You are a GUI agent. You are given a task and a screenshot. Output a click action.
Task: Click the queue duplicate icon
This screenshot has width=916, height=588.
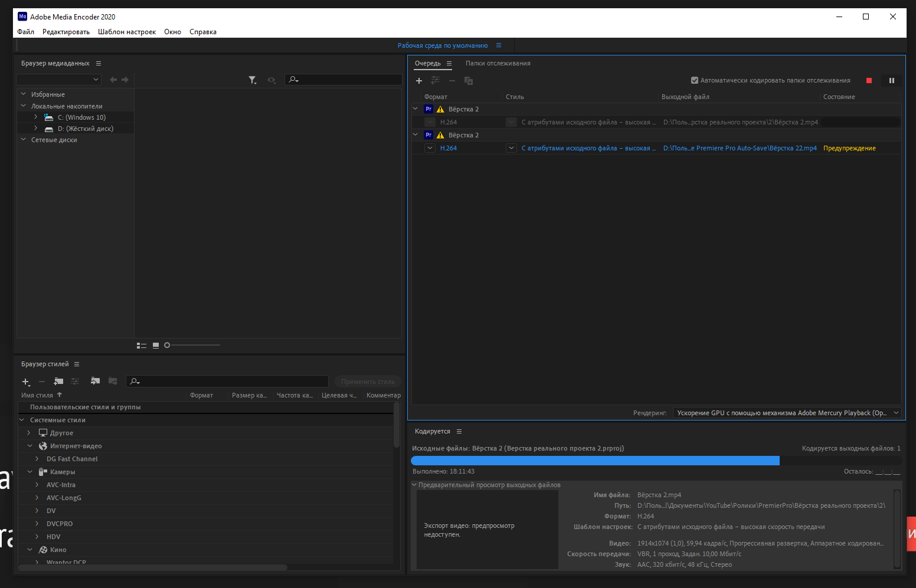pyautogui.click(x=469, y=81)
